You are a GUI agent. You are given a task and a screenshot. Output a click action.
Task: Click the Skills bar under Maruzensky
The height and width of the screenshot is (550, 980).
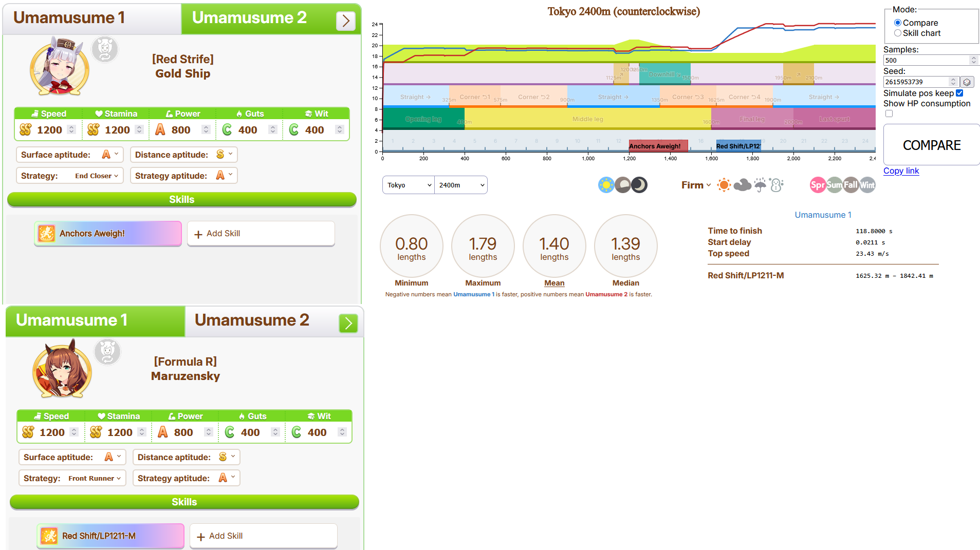(x=184, y=502)
